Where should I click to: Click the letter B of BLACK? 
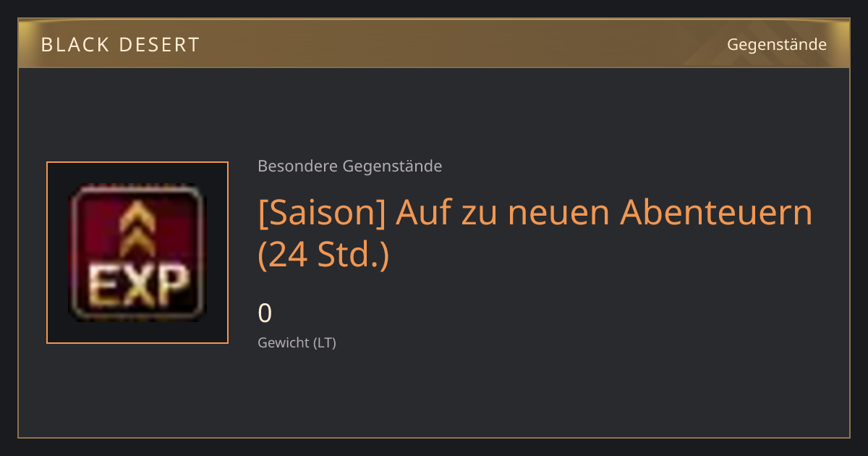(46, 45)
